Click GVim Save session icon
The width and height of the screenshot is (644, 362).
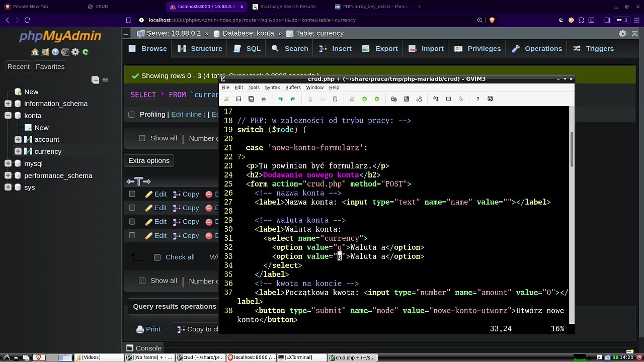coord(407,99)
